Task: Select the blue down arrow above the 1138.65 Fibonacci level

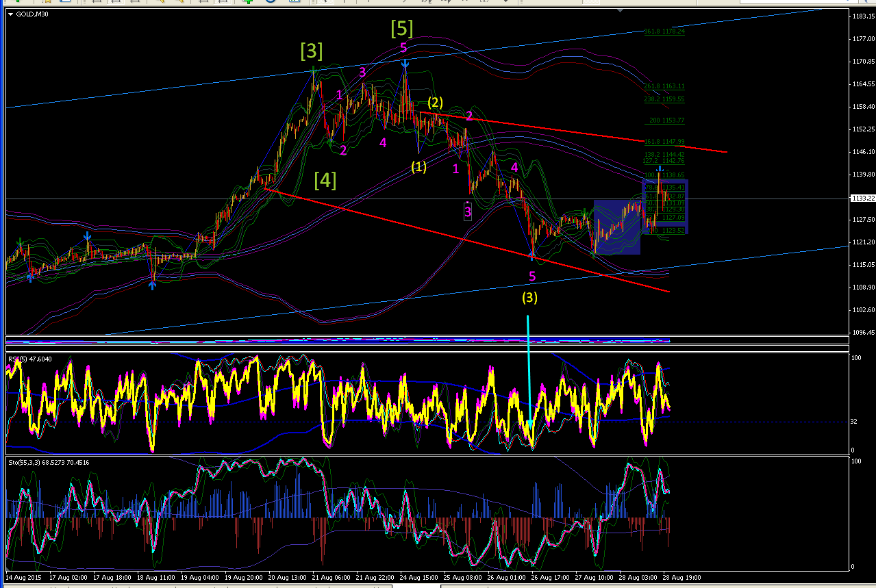Action: [x=660, y=168]
